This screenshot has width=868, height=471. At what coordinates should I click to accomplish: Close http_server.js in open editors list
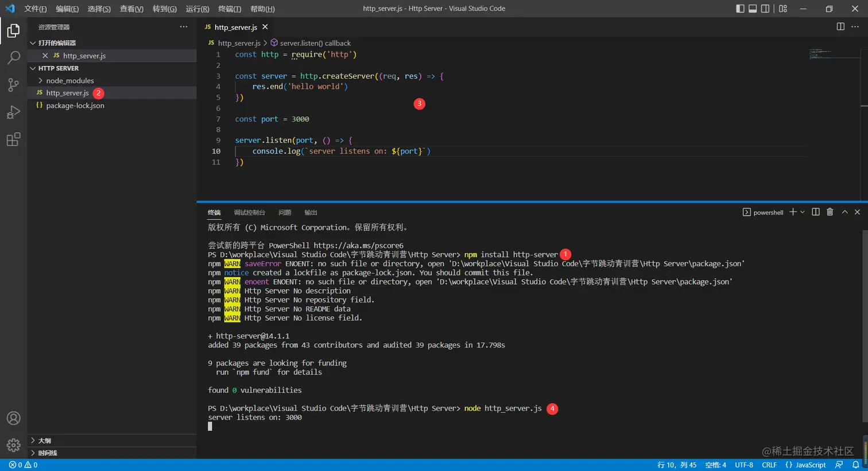click(x=45, y=56)
